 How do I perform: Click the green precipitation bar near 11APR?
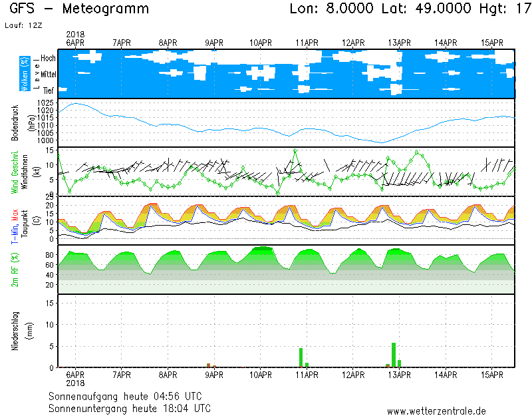click(301, 357)
